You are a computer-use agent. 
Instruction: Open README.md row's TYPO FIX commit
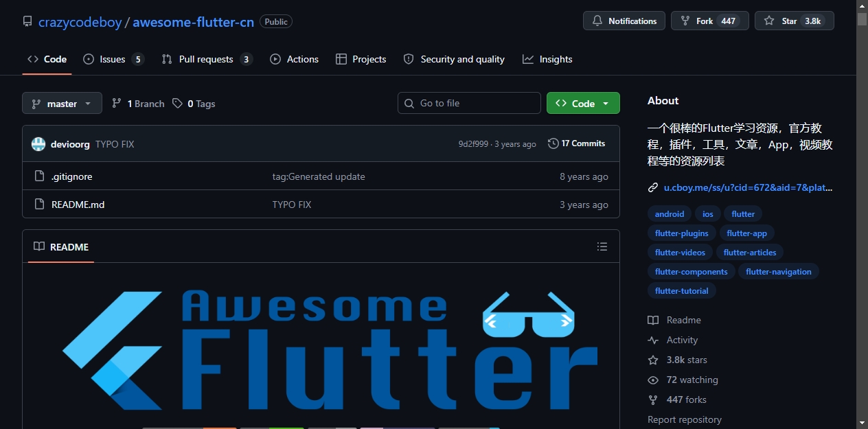(292, 205)
